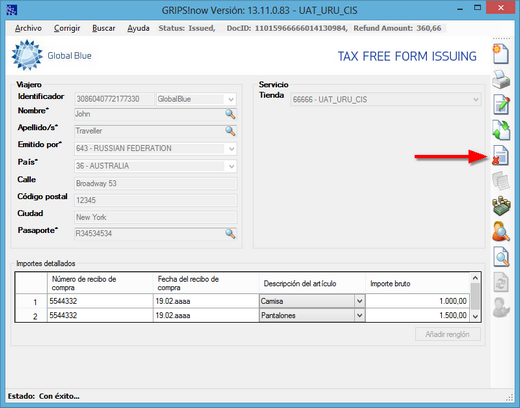Viewport: 520px width, 408px height.
Task: Click receipt date cell in row 2
Action: [x=206, y=315]
